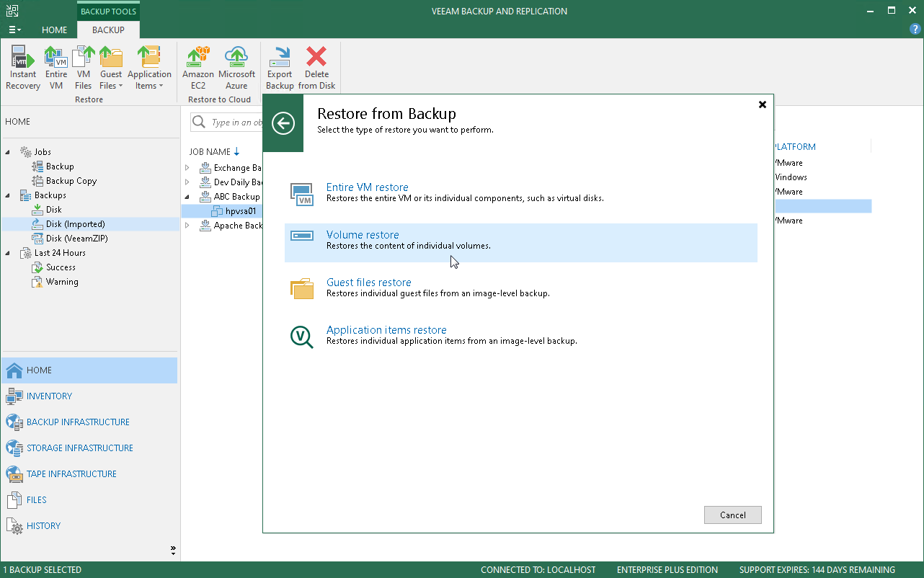This screenshot has height=578, width=924.
Task: Open the help question mark icon
Action: pos(915,30)
